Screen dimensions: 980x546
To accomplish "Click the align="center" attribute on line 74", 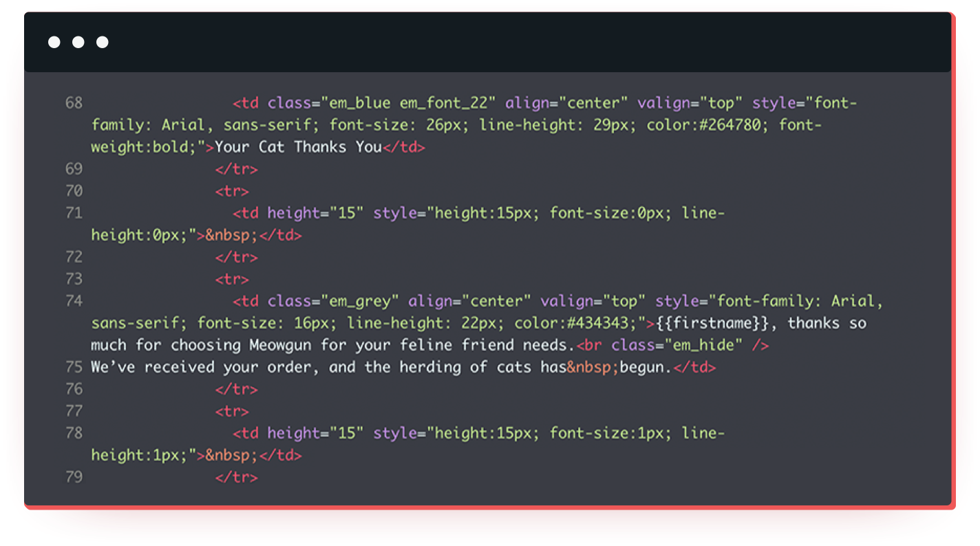I will coord(470,301).
